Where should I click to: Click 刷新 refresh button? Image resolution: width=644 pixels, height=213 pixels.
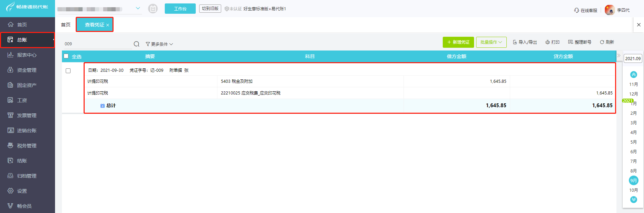(x=607, y=42)
